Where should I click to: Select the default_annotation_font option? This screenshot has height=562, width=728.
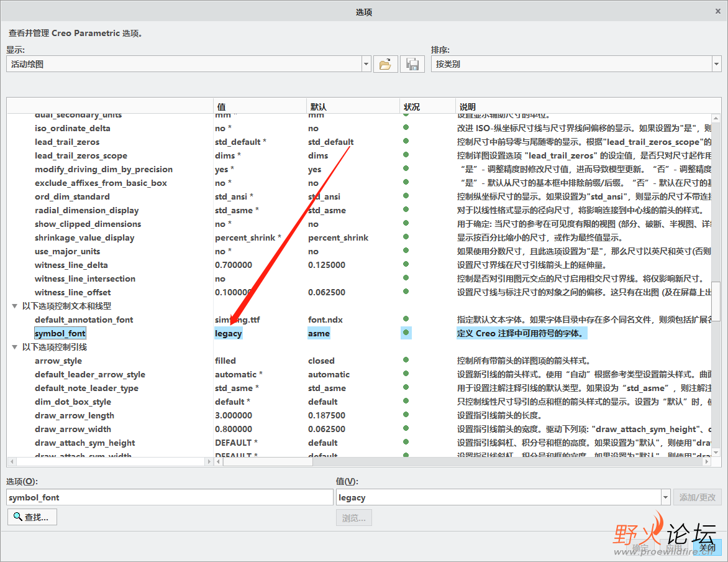coord(84,320)
